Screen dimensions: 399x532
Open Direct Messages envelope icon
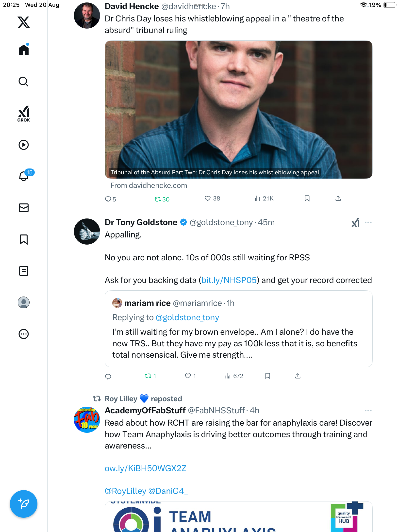click(24, 208)
